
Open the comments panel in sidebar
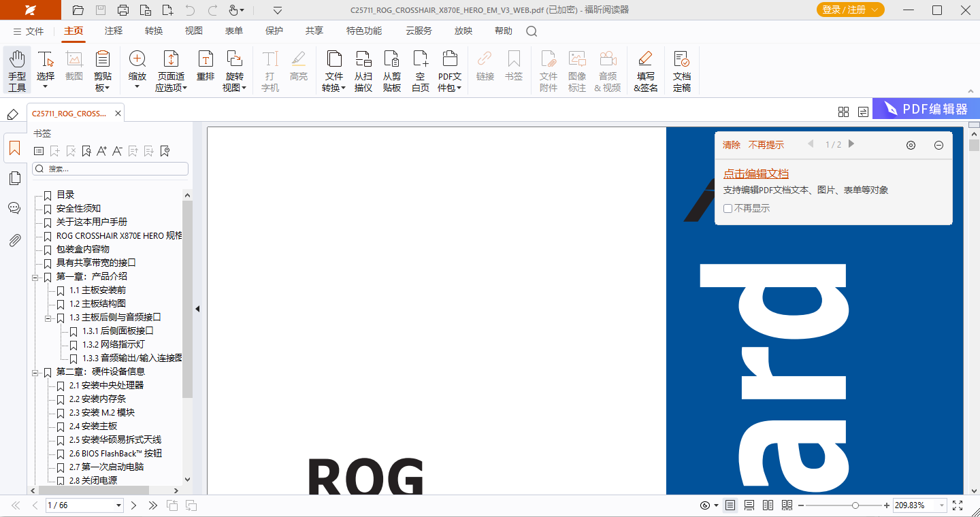[14, 208]
